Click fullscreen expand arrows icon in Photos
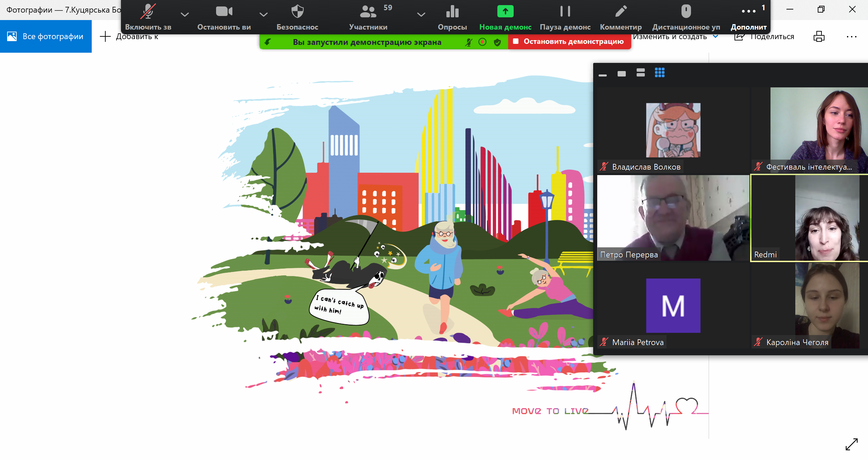868x460 pixels. click(x=852, y=444)
